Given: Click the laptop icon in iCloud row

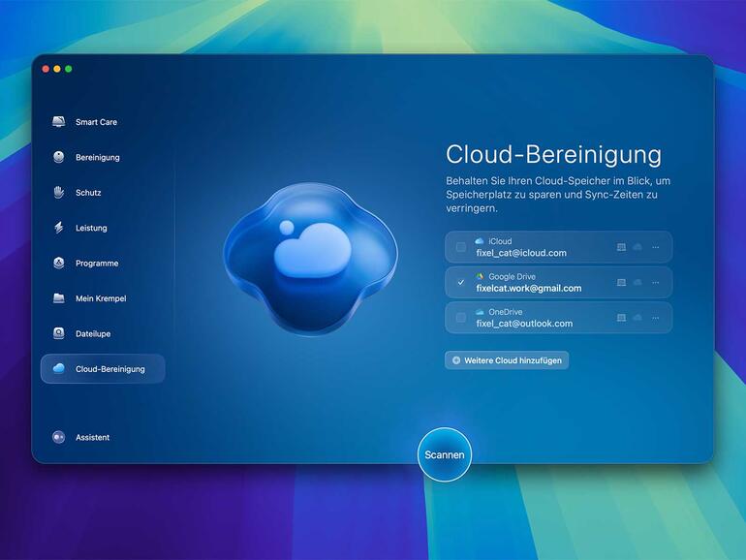Looking at the screenshot, I should (621, 247).
